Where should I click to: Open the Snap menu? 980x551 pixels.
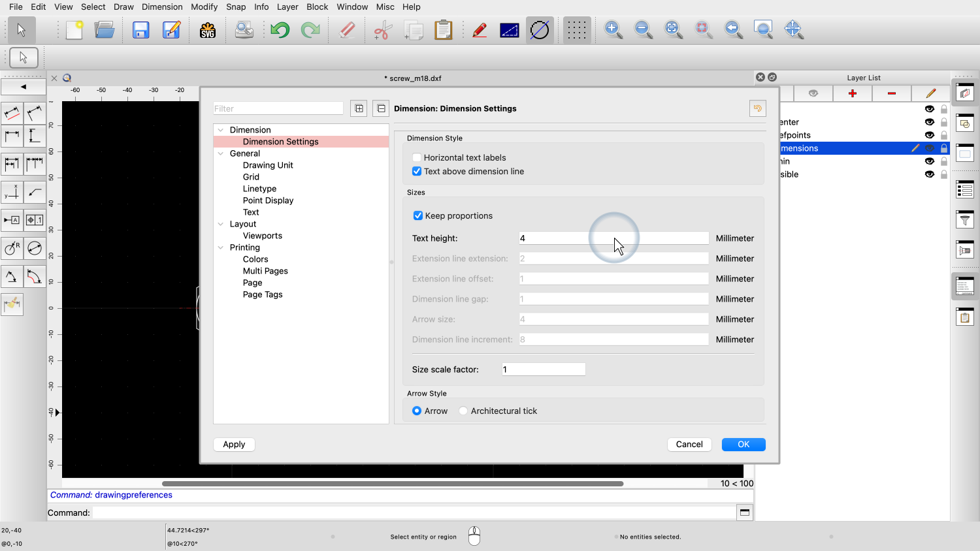236,7
